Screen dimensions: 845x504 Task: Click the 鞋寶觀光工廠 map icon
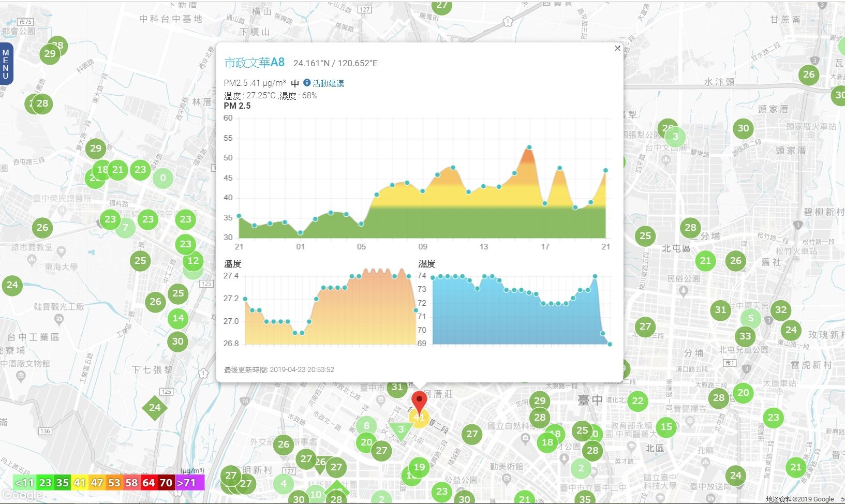[59, 319]
